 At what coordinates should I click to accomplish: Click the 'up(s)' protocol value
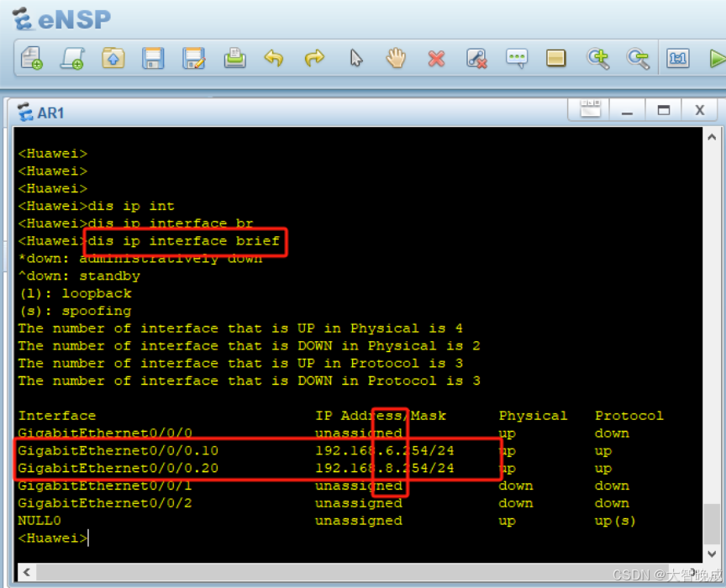click(x=615, y=521)
